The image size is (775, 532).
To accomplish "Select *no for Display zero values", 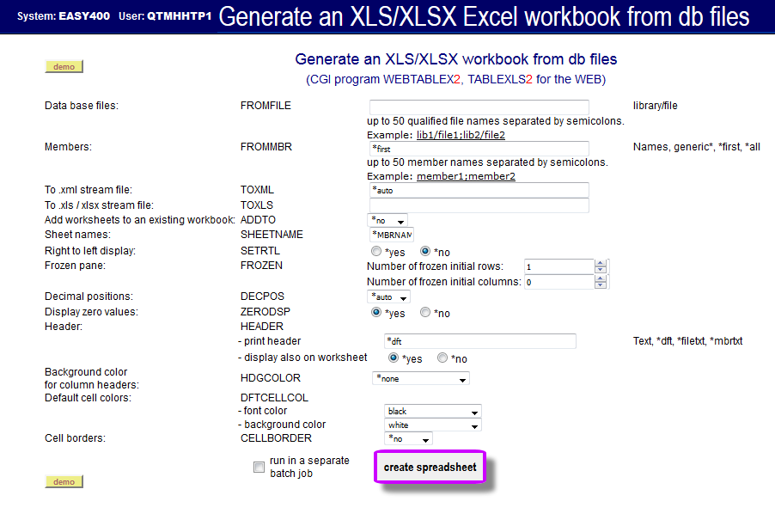I will coord(425,313).
